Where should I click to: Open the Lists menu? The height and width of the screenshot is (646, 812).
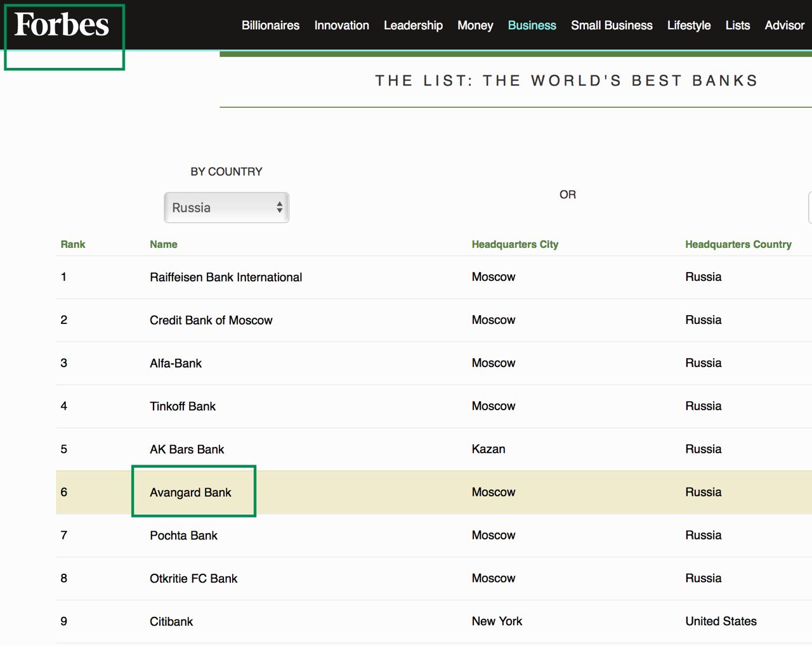tap(737, 25)
